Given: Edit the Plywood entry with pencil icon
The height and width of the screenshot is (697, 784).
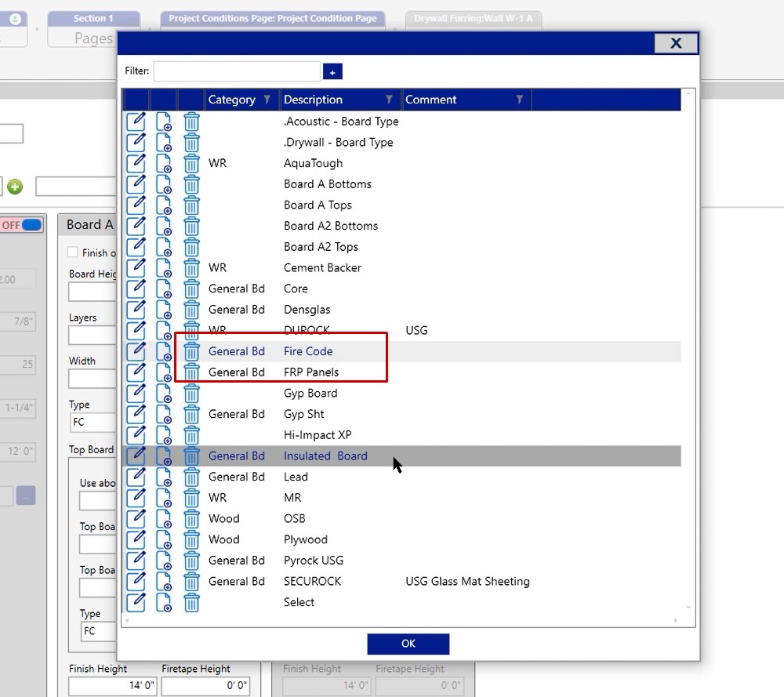Looking at the screenshot, I should point(136,539).
